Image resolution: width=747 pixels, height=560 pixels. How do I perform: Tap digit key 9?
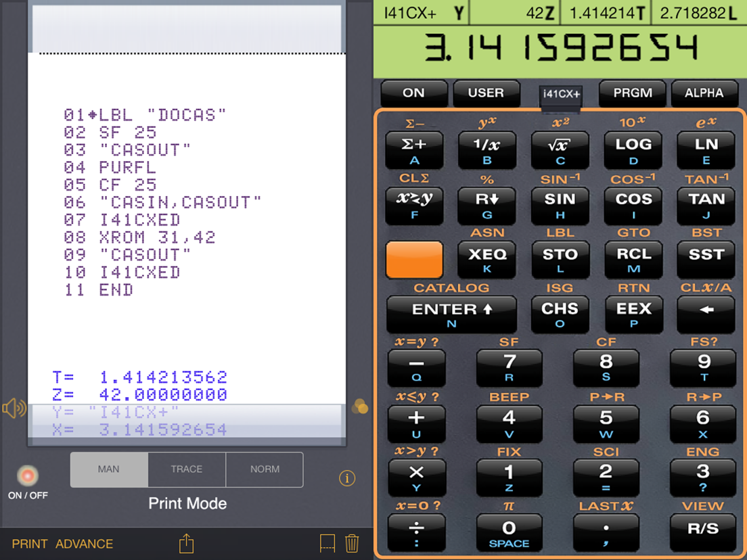click(x=703, y=368)
